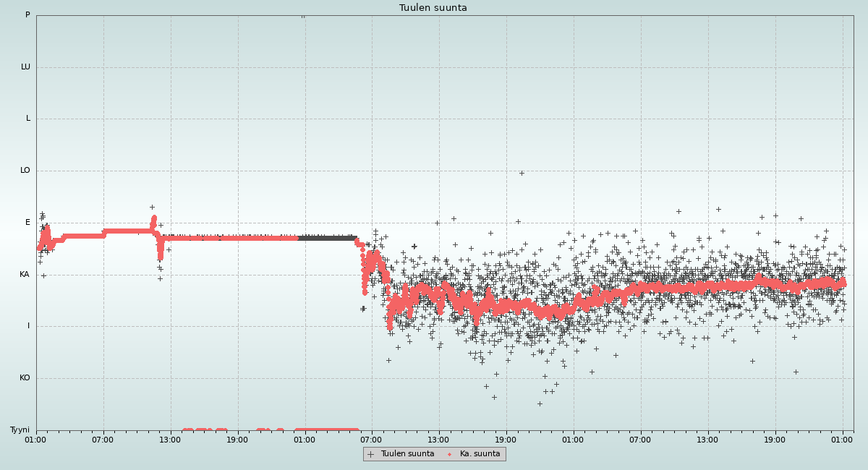Click the 'L' direction axis label
Screen dimensions: 868x470
[28, 119]
